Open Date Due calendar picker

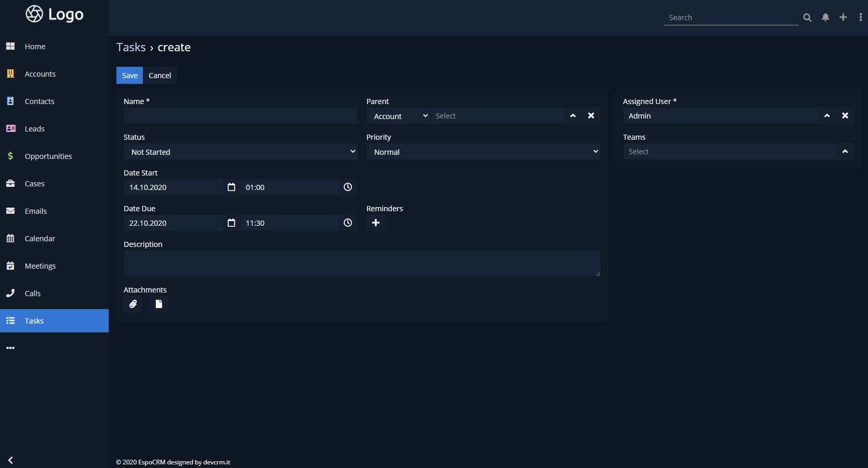coord(231,223)
